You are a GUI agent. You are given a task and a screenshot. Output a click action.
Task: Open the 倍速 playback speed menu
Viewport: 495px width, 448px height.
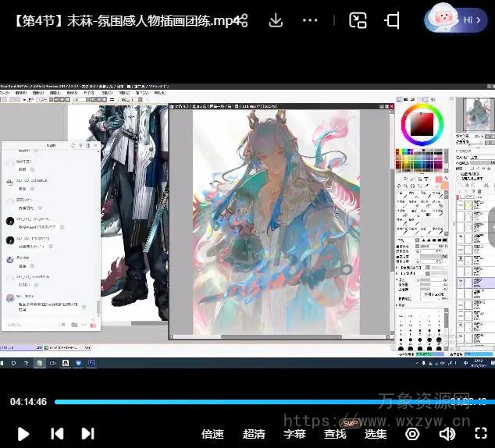[x=212, y=434]
